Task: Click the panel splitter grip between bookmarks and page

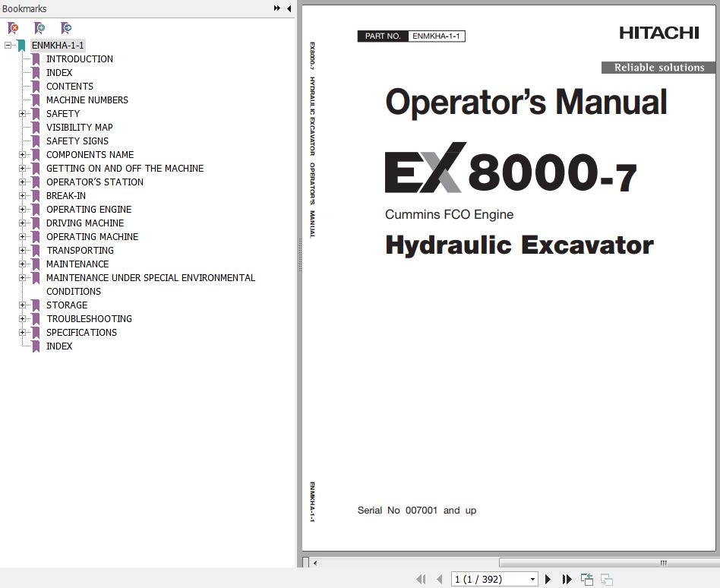Action: pos(300,255)
